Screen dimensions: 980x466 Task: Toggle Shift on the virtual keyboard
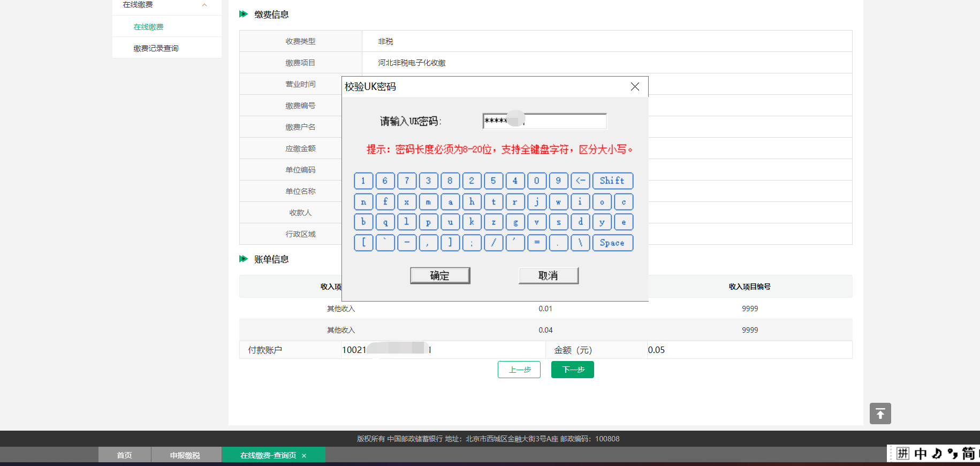[x=612, y=181]
